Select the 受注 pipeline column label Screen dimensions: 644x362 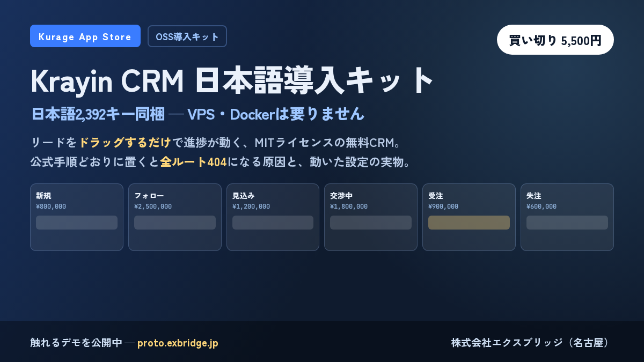[x=436, y=196]
